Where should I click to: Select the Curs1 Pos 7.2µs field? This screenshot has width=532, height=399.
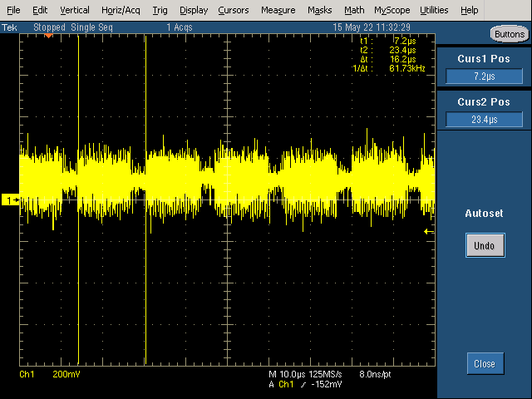tap(484, 76)
